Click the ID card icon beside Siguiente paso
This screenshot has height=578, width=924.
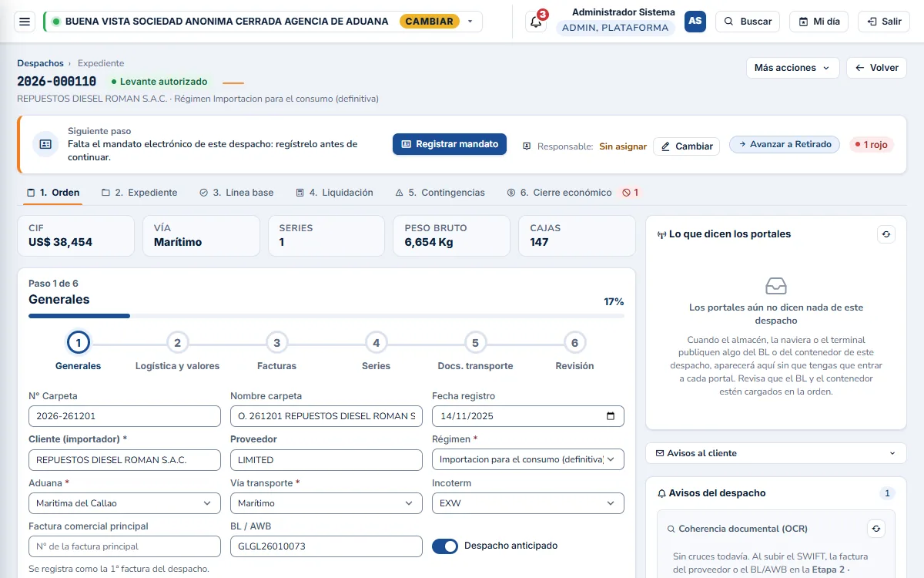45,144
